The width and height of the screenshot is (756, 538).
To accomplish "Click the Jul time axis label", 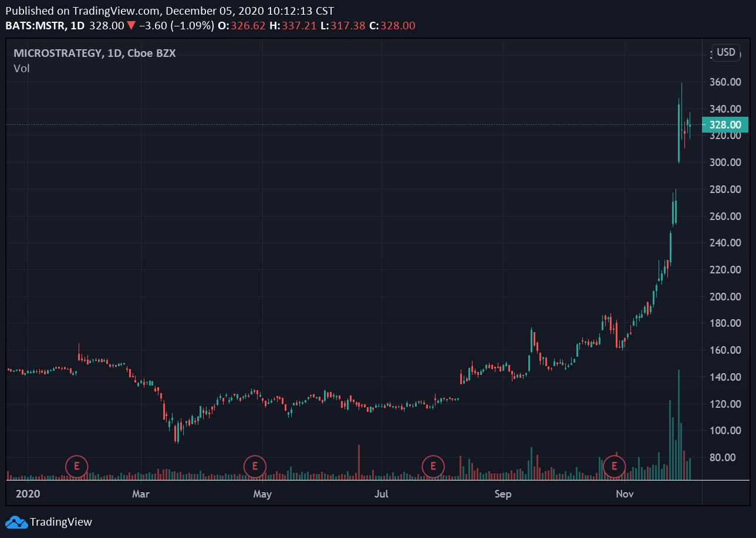I will pyautogui.click(x=382, y=494).
